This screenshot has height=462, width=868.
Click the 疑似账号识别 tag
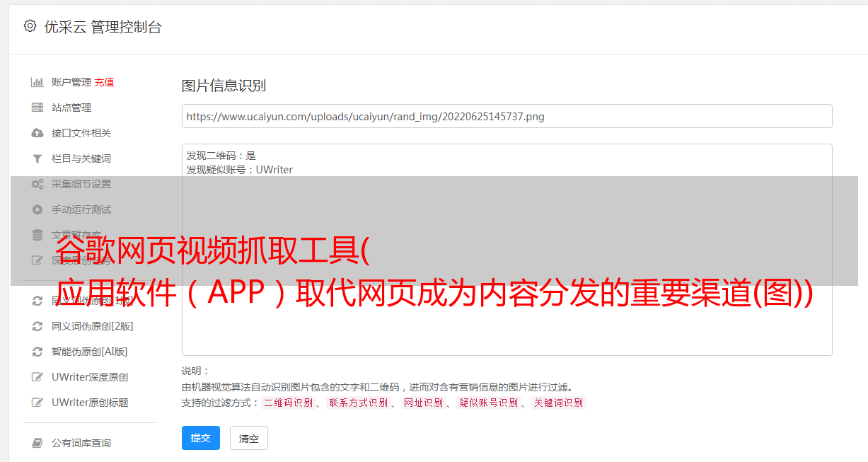pyautogui.click(x=488, y=403)
